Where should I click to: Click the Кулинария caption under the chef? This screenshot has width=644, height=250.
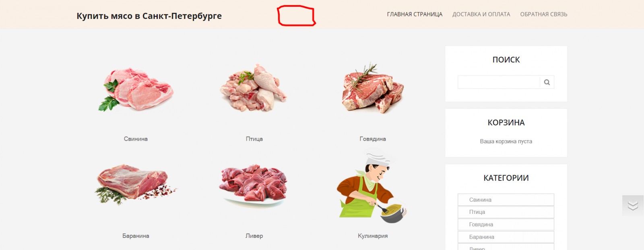tap(373, 236)
